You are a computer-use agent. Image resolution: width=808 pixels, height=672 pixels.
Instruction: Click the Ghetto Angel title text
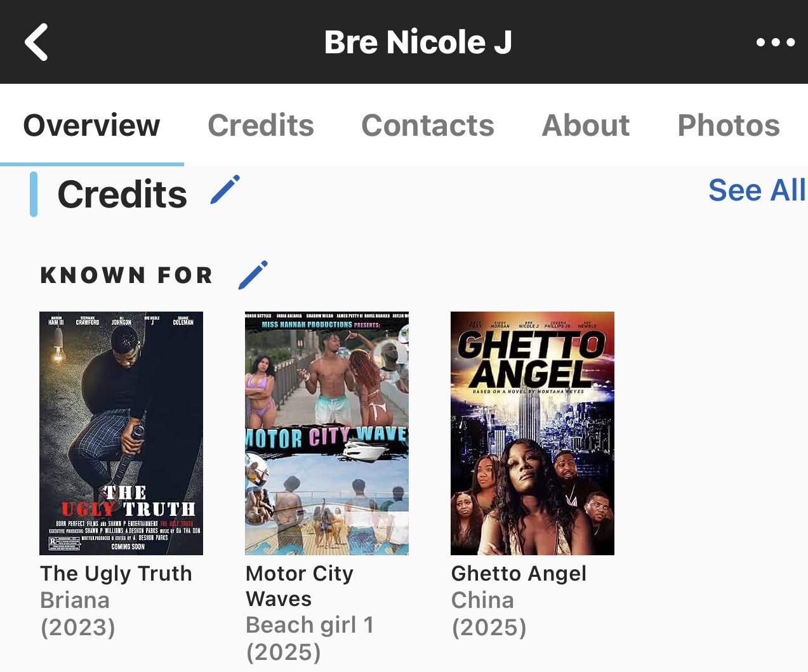(x=519, y=574)
